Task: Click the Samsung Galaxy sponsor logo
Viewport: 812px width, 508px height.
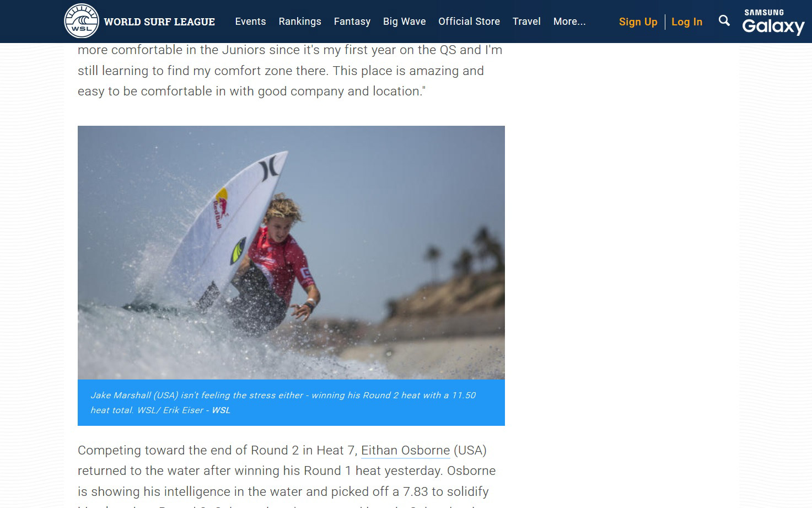Action: click(773, 22)
